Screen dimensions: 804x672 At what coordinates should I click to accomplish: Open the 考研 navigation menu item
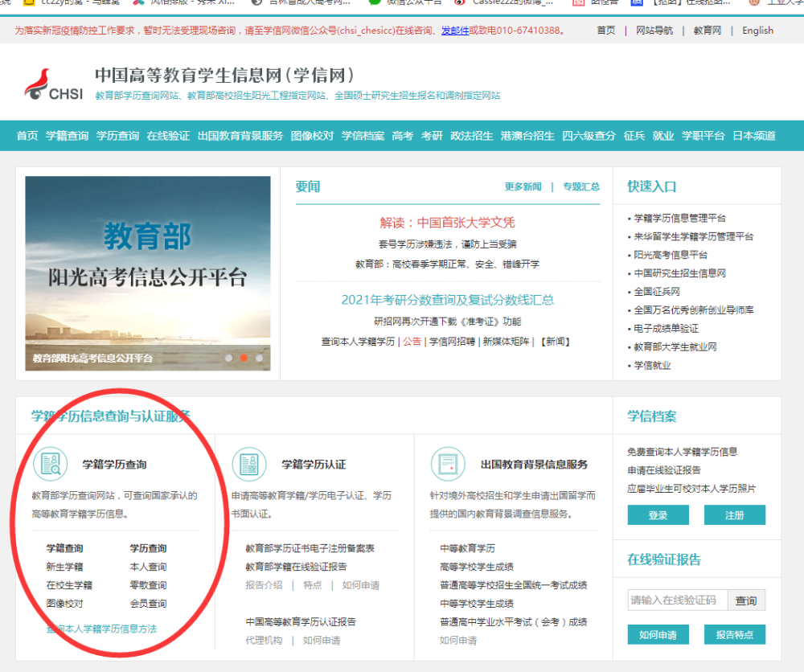(432, 136)
